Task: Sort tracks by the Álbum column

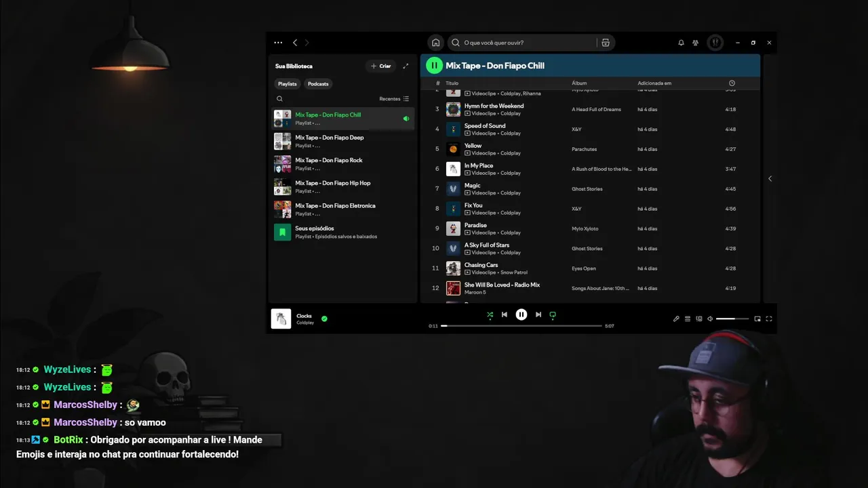Action: (x=579, y=83)
